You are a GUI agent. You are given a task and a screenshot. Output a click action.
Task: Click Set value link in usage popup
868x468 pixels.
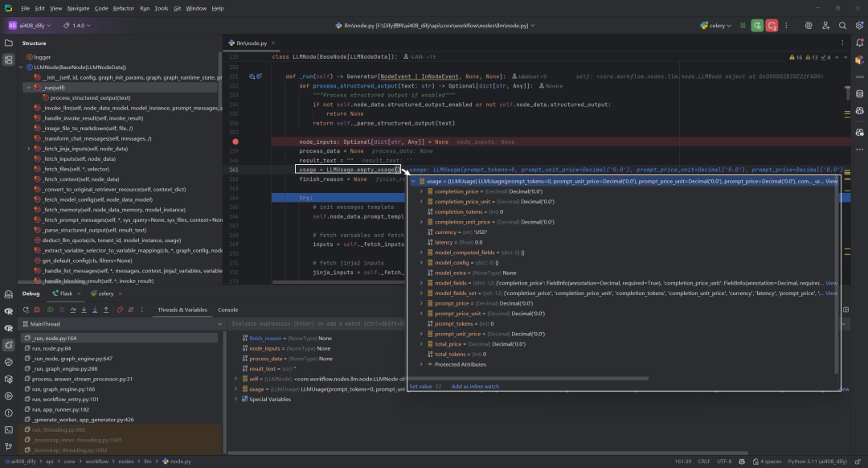click(420, 387)
